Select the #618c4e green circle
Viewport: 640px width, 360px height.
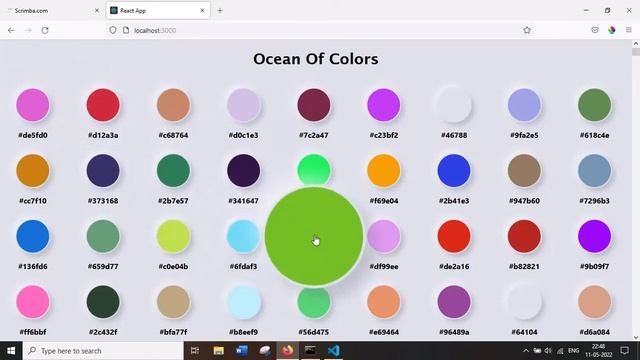tap(594, 105)
